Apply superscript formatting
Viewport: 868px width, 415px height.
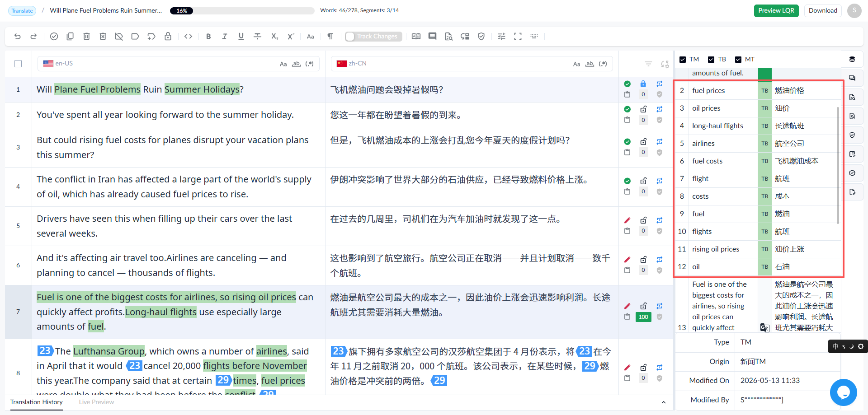291,37
